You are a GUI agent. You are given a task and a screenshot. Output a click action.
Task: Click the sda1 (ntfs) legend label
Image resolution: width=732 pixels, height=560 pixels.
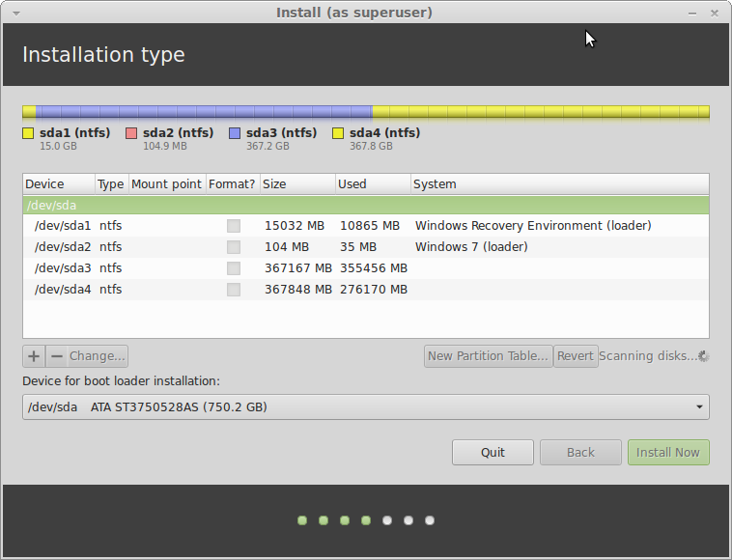tap(74, 133)
